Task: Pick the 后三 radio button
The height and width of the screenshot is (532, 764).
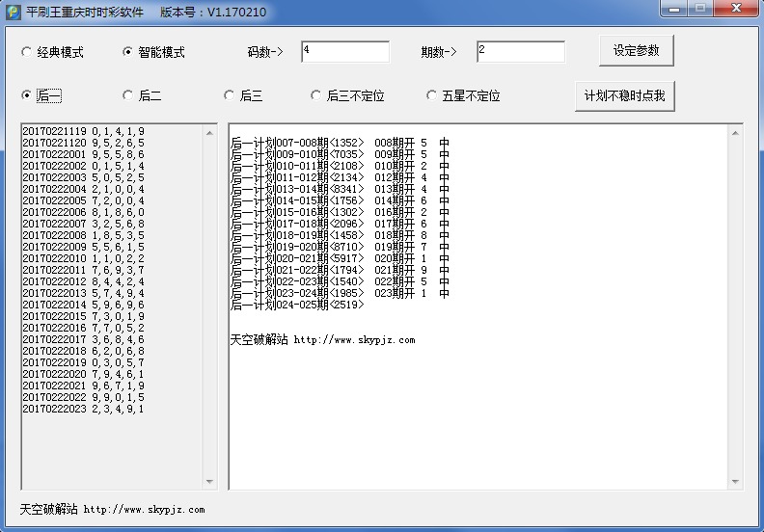Action: [x=229, y=95]
